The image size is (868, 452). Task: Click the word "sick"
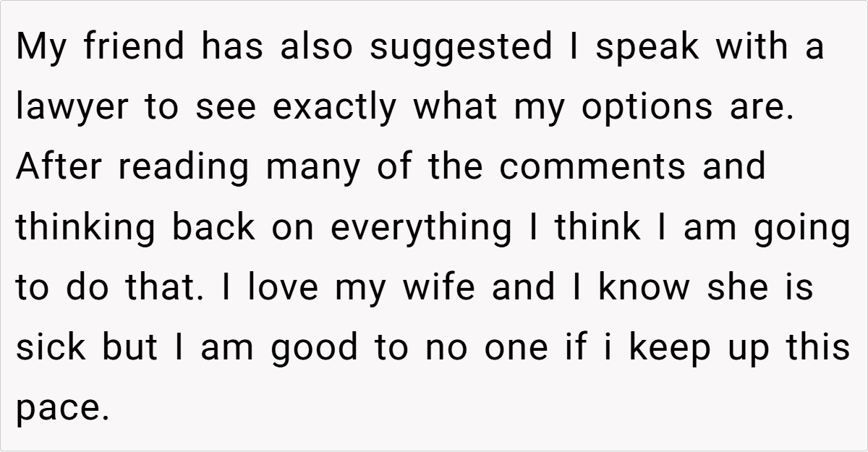tap(51, 347)
